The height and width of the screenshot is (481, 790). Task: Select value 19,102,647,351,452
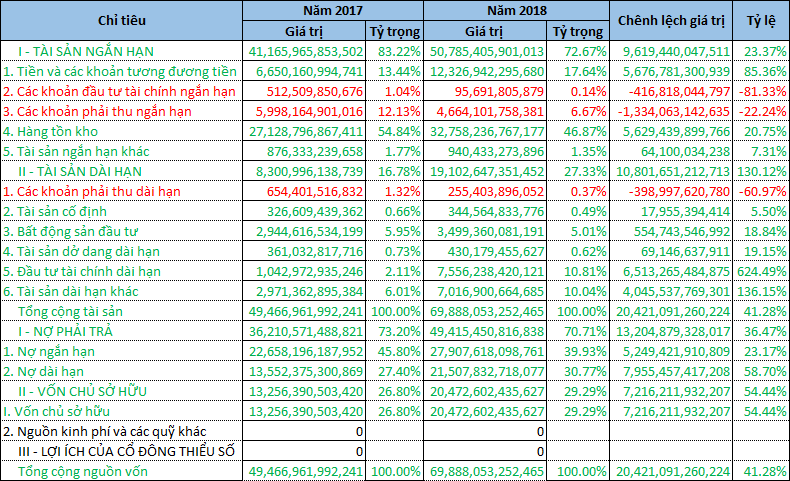pyautogui.click(x=487, y=172)
